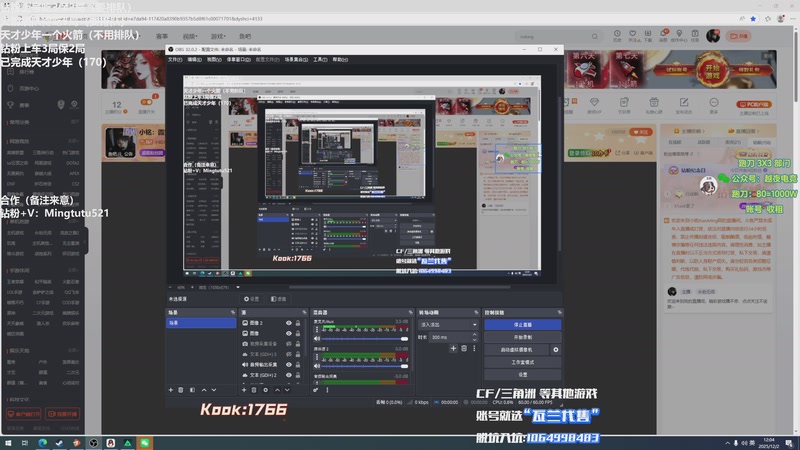Viewport: 800px width, 450px height.
Task: Open followed channels heart icon in header
Action: pos(633,36)
